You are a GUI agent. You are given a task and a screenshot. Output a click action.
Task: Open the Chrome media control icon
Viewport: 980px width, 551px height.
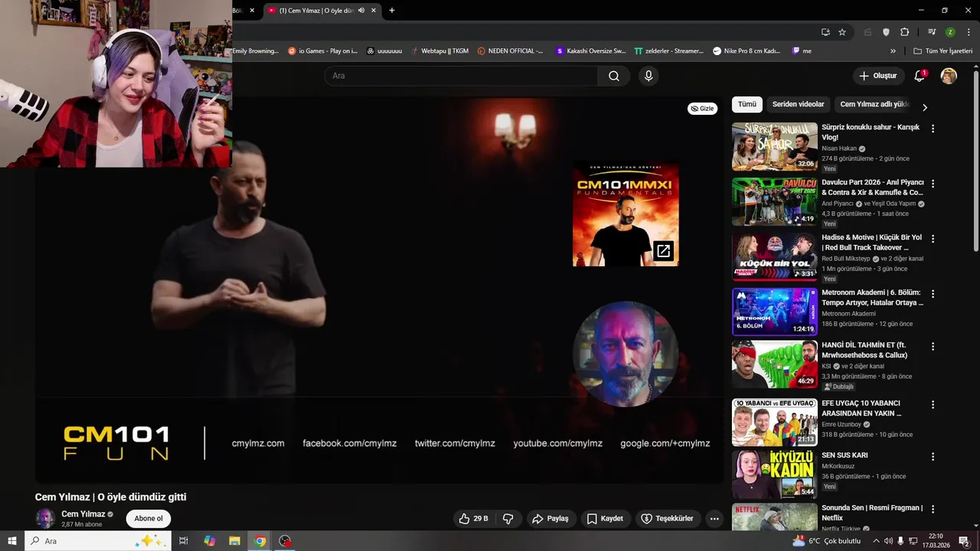pos(932,32)
